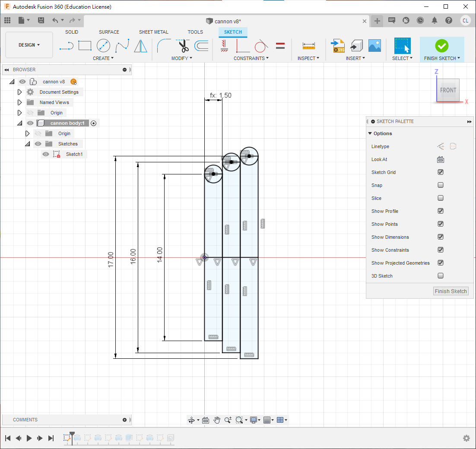Choose the Fillet tool in Modify
Screen dimensions: 476x449
click(164, 45)
